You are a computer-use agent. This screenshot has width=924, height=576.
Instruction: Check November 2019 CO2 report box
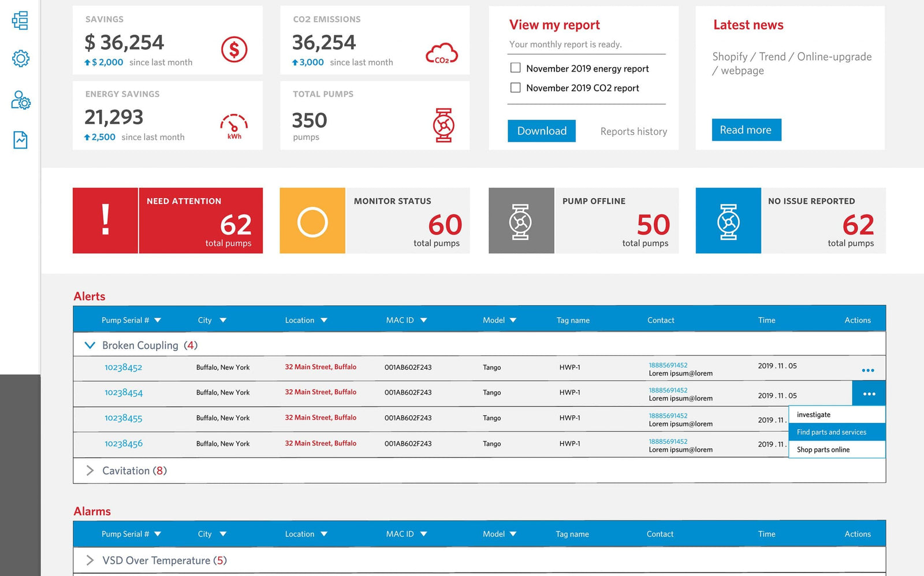coord(516,87)
